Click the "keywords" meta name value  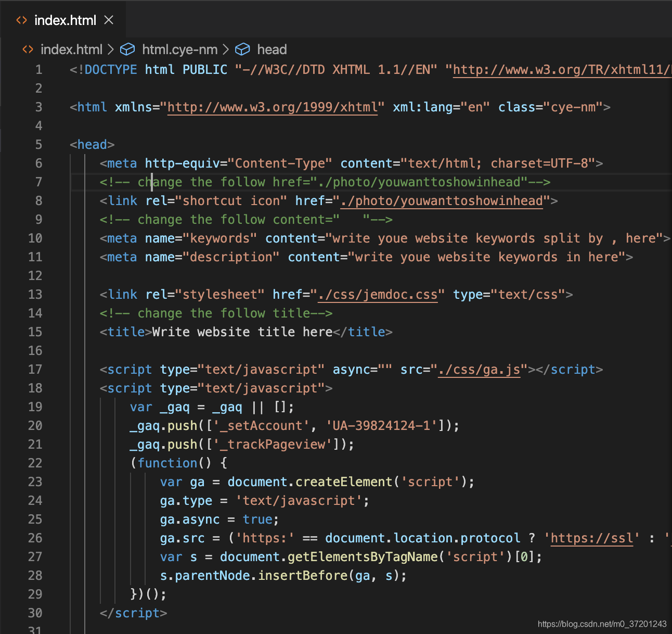pos(220,238)
